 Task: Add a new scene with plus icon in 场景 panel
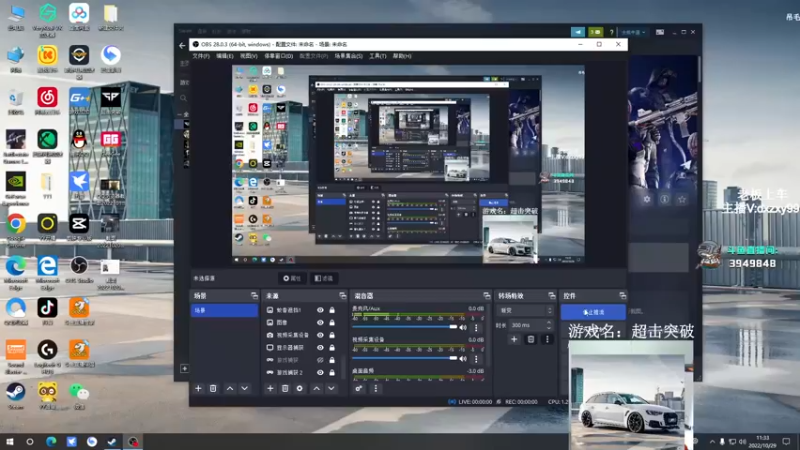coord(198,389)
